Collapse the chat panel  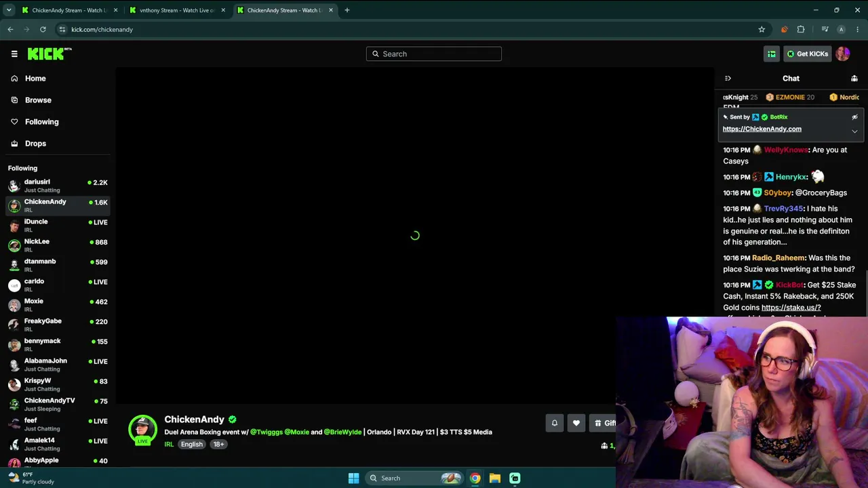click(x=728, y=79)
